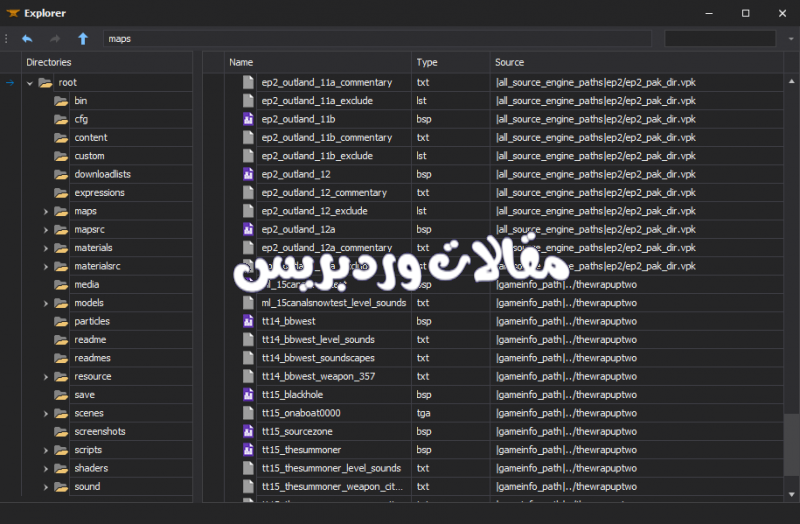Click the back navigation arrow
Image resolution: width=800 pixels, height=524 pixels.
pos(27,39)
